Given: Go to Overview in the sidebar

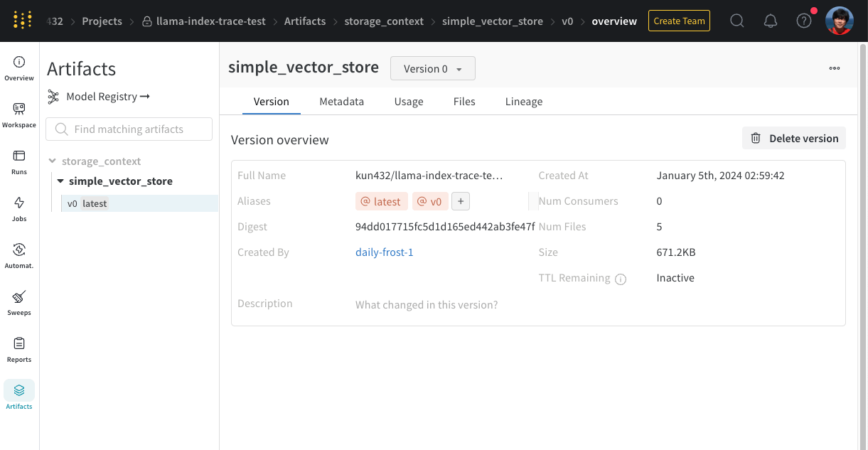Looking at the screenshot, I should (19, 68).
